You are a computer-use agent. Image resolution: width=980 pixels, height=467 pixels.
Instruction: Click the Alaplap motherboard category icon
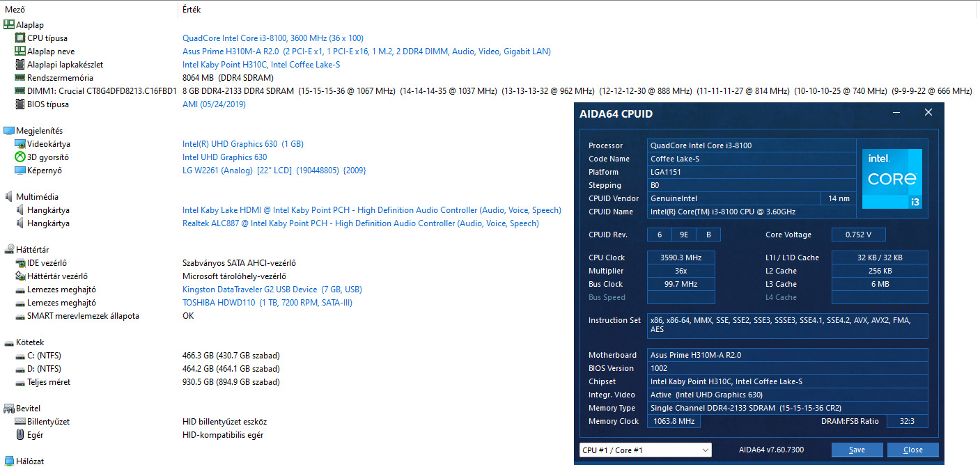tap(9, 25)
